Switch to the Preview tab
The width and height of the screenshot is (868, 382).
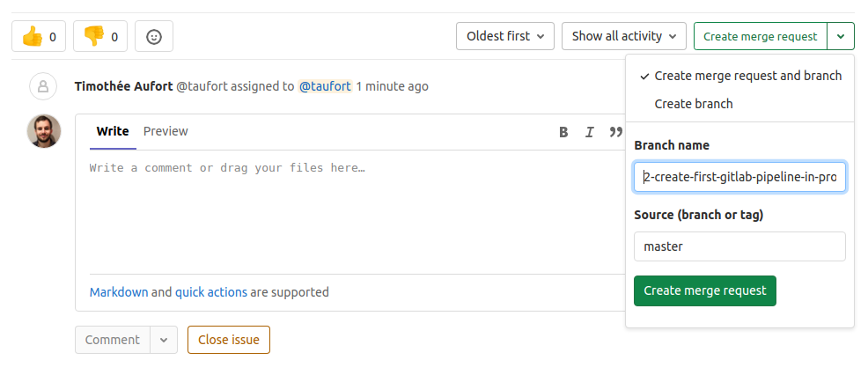[x=166, y=131]
